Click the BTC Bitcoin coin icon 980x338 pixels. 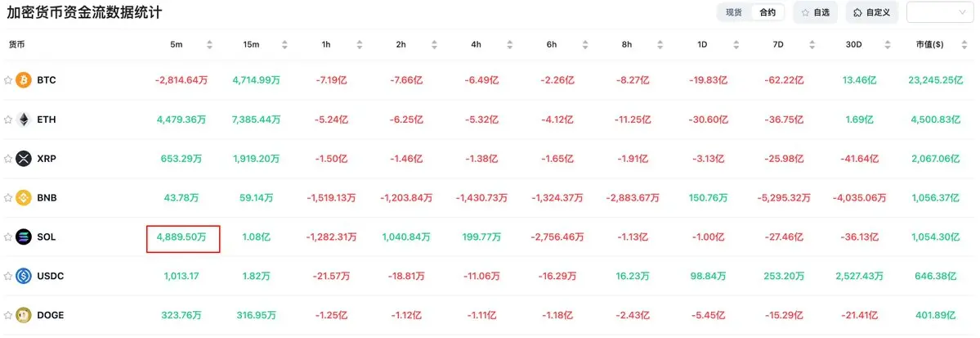(24, 80)
